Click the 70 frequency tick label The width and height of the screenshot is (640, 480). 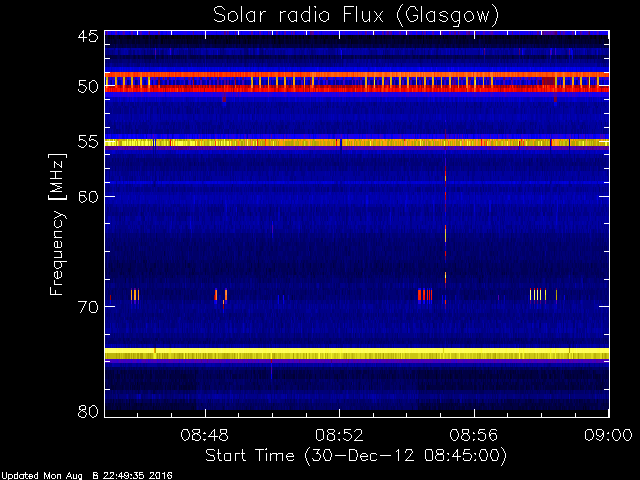(88, 307)
